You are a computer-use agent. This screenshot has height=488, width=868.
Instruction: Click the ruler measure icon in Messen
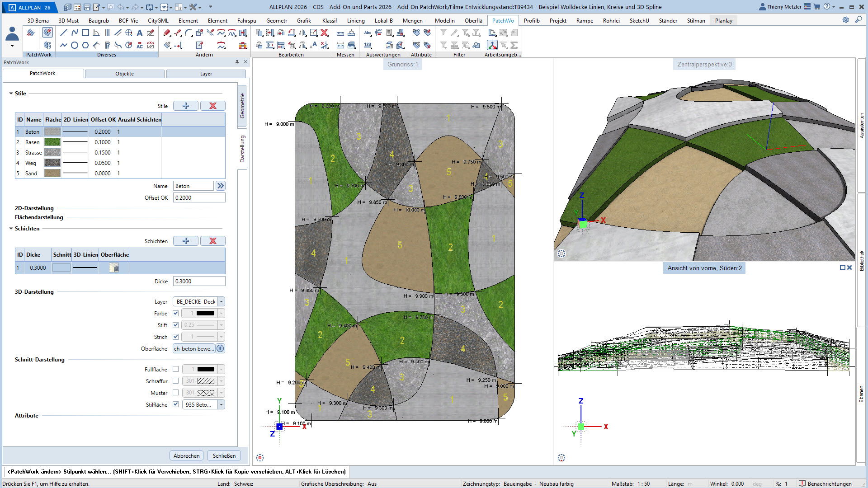pyautogui.click(x=340, y=33)
